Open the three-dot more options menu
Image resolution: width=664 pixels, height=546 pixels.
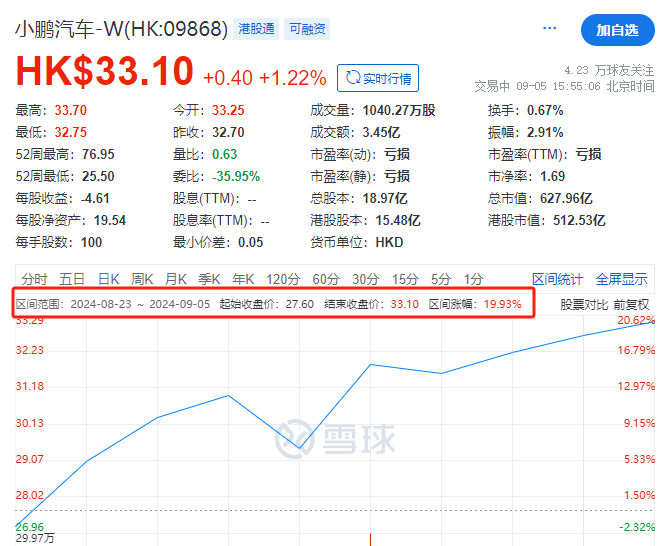point(549,28)
